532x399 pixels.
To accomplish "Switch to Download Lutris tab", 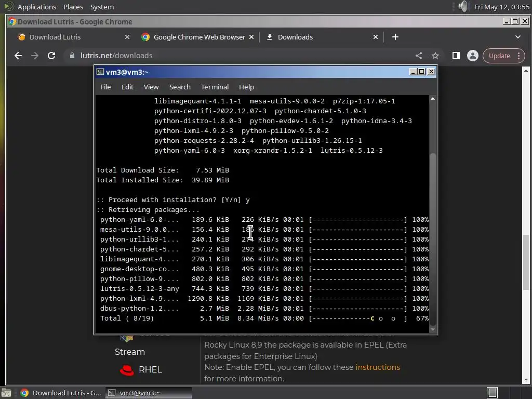I will click(55, 37).
